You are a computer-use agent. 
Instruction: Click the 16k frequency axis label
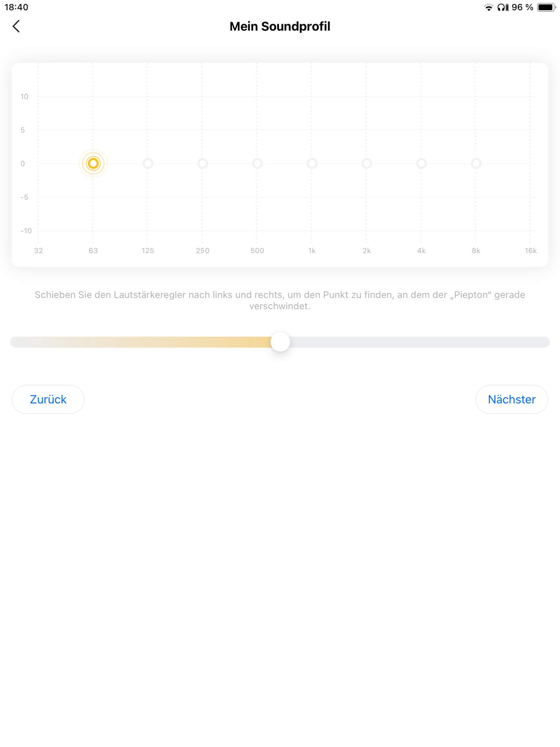530,251
